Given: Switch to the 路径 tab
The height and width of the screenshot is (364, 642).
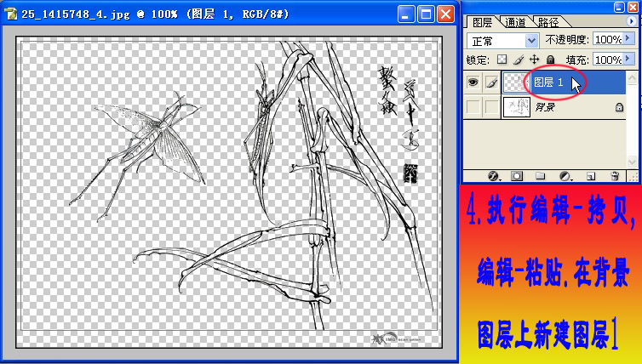Looking at the screenshot, I should pyautogui.click(x=547, y=22).
